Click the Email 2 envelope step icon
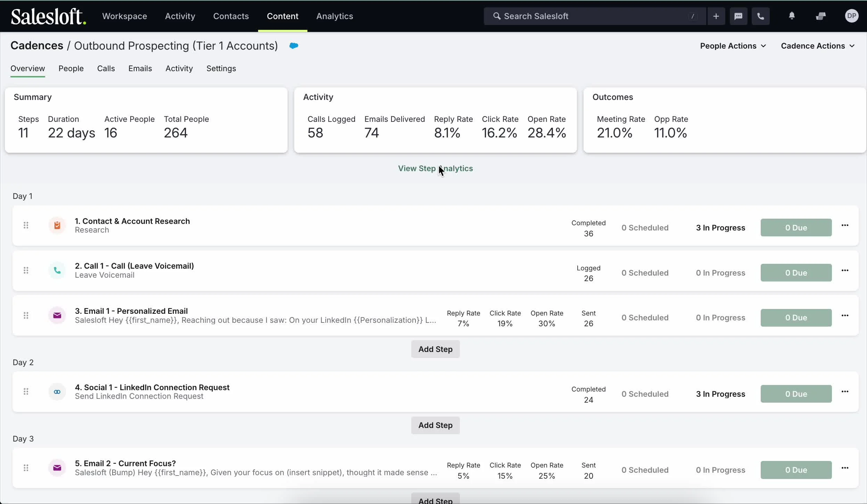Image resolution: width=867 pixels, height=504 pixels. (57, 468)
